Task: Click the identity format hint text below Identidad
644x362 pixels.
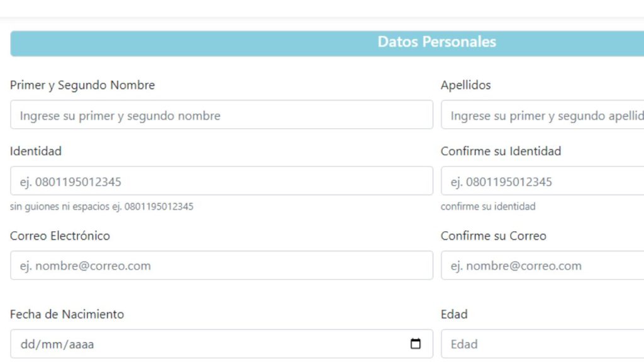Action: tap(101, 206)
